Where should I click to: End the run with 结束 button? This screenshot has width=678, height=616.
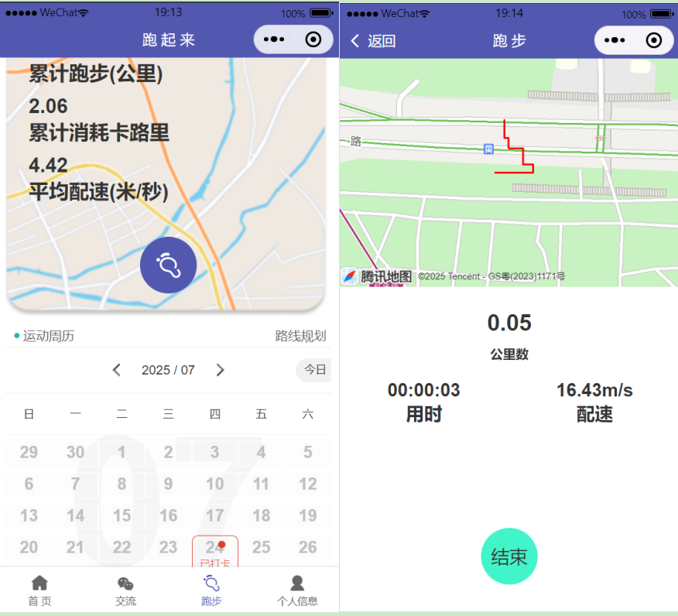[509, 556]
